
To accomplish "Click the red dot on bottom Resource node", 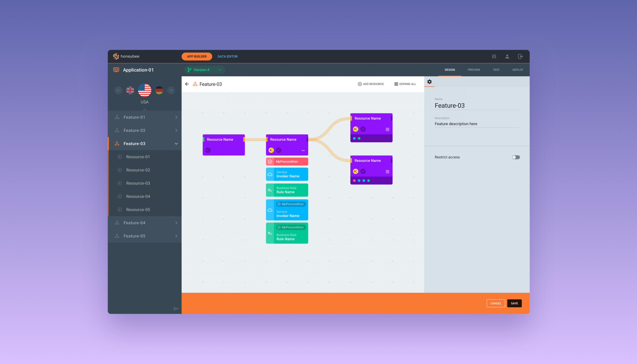I will (x=354, y=181).
